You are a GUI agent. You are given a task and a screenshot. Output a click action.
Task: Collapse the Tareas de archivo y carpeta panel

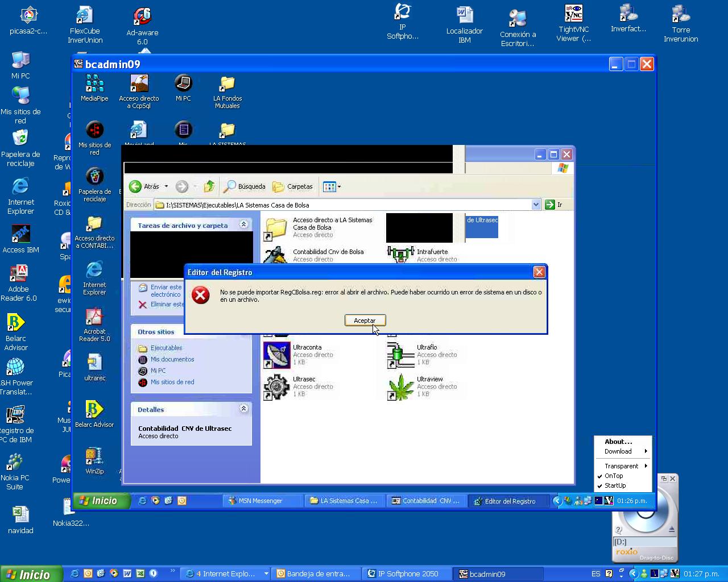tap(243, 225)
